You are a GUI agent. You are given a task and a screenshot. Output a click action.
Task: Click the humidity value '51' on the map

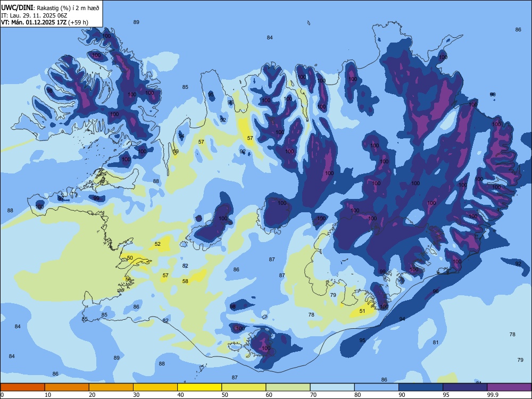[x=362, y=311]
